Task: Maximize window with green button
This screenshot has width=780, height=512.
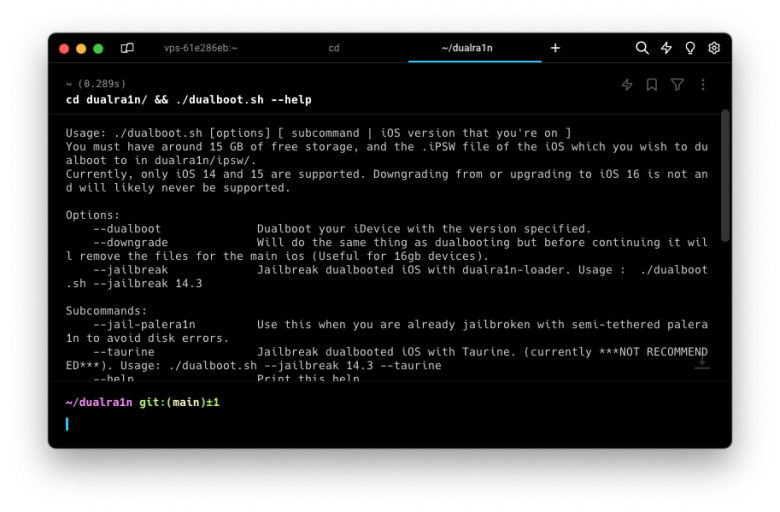Action: click(98, 48)
